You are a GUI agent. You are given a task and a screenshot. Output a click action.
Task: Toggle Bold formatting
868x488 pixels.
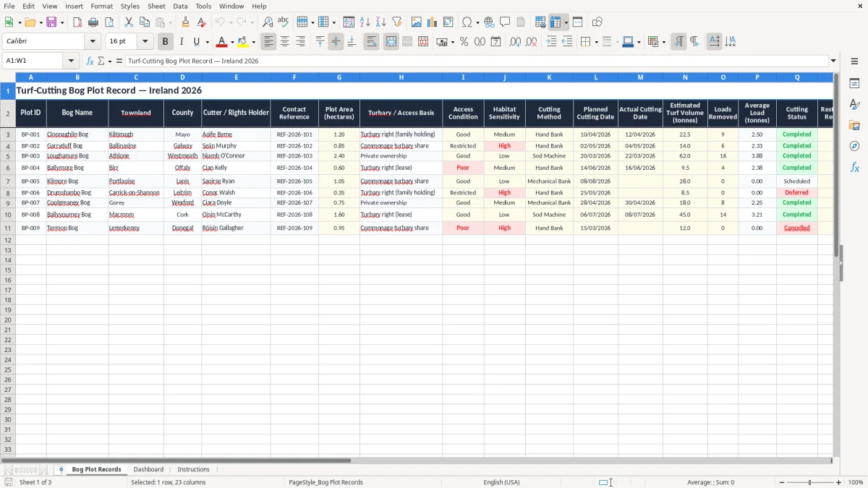pos(165,42)
